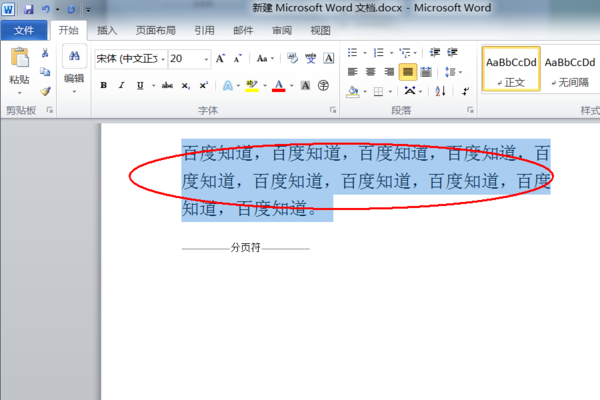The width and height of the screenshot is (600, 400).
Task: Center the paragraph text
Action: [370, 72]
